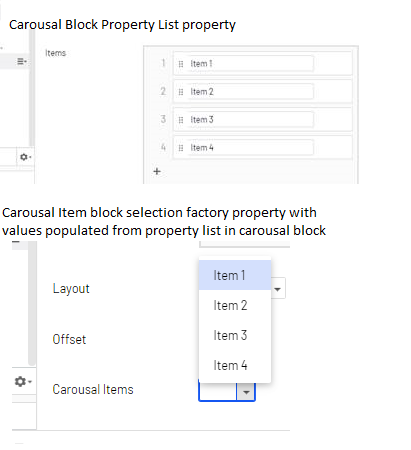Image resolution: width=411 pixels, height=450 pixels.
Task: Click into the Item 3 text field
Action: point(250,120)
